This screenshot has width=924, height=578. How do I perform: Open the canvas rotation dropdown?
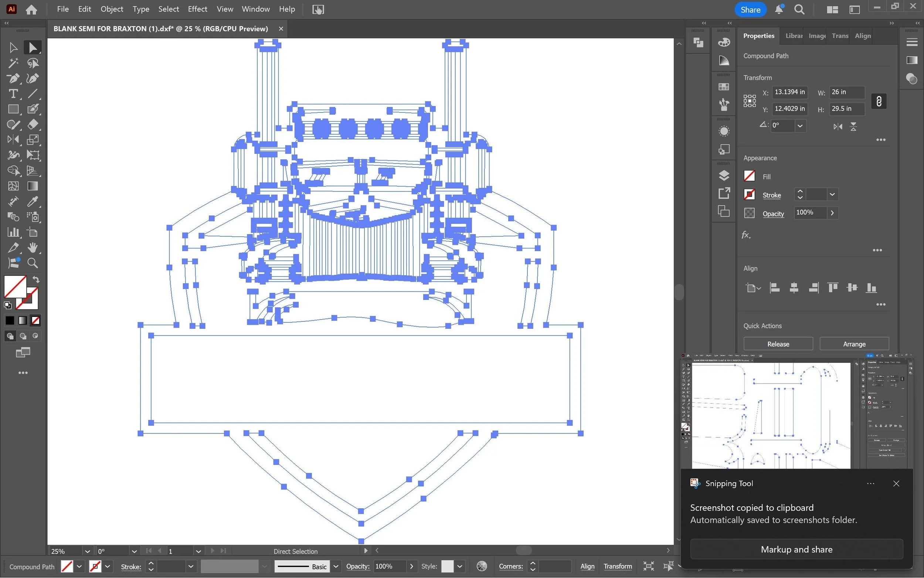[134, 551]
